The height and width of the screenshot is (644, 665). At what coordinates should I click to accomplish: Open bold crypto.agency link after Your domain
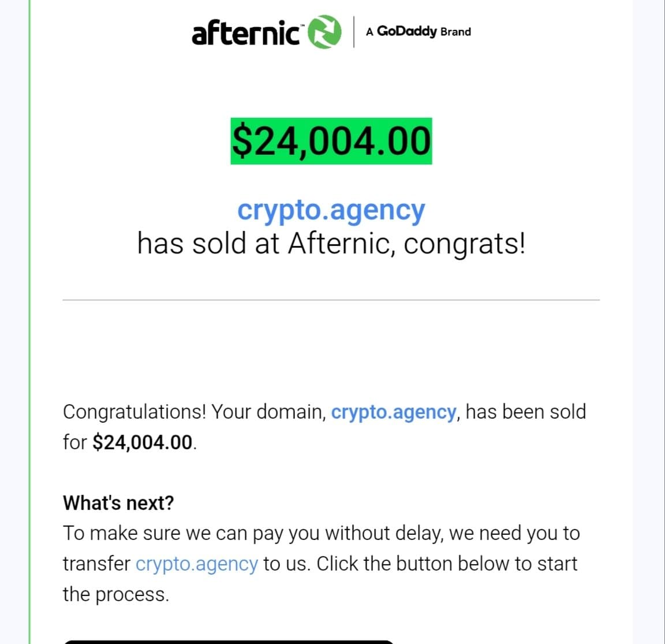(x=394, y=412)
